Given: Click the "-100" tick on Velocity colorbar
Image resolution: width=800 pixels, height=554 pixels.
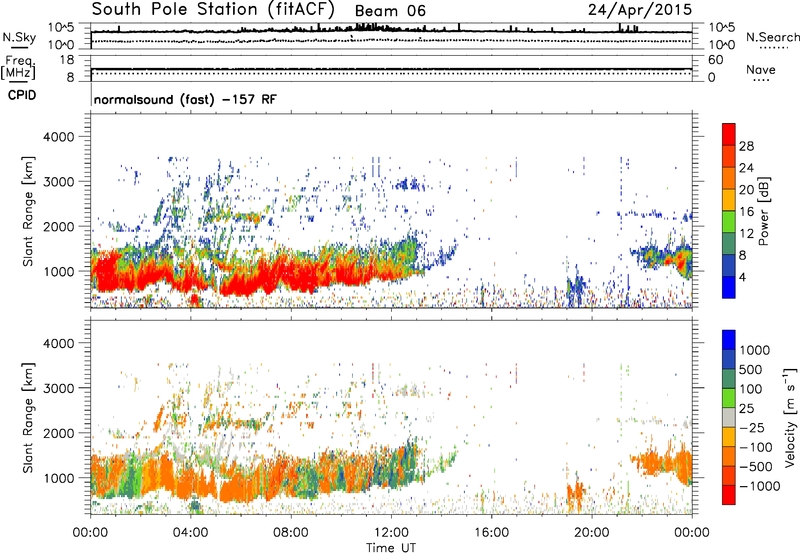Looking at the screenshot, I should [x=756, y=447].
